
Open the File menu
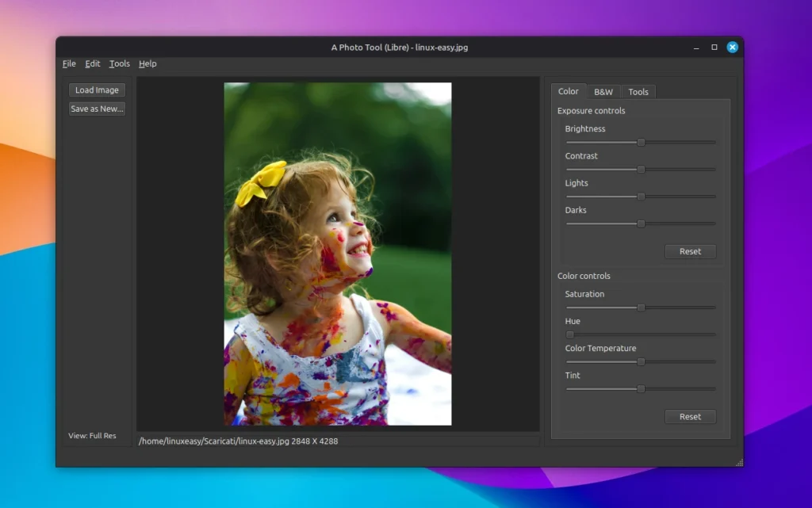click(x=68, y=63)
